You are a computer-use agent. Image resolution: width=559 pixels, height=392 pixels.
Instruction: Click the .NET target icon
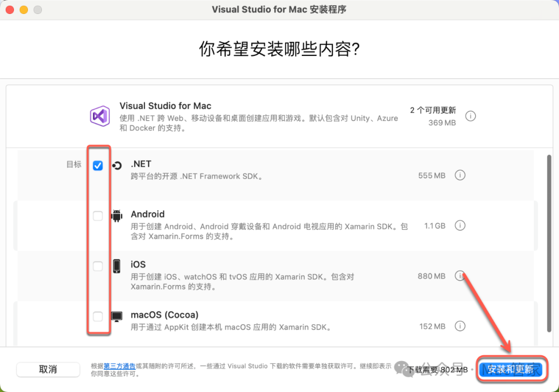(x=117, y=166)
